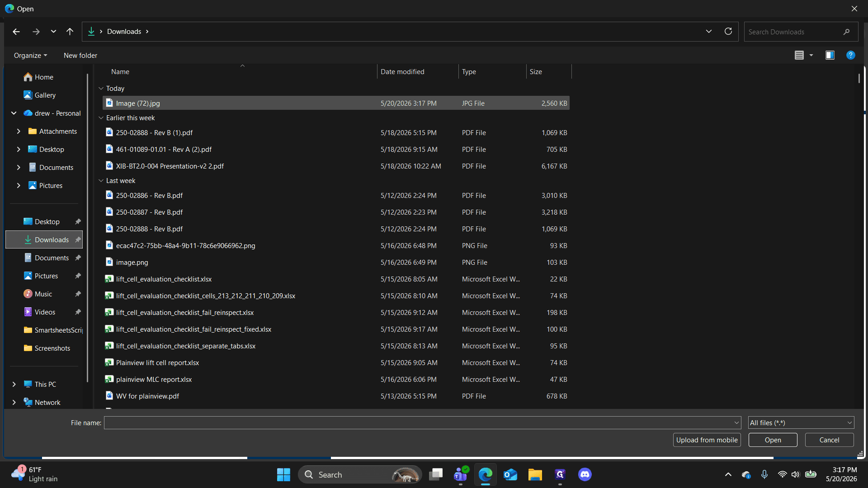Image resolution: width=868 pixels, height=488 pixels.
Task: Select Gallery in the navigation pane
Action: click(44, 95)
